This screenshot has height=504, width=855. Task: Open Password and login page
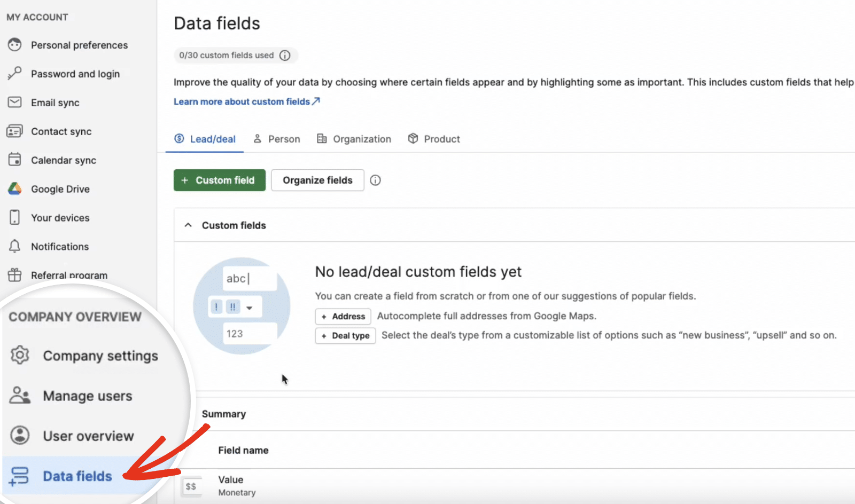[x=75, y=74]
